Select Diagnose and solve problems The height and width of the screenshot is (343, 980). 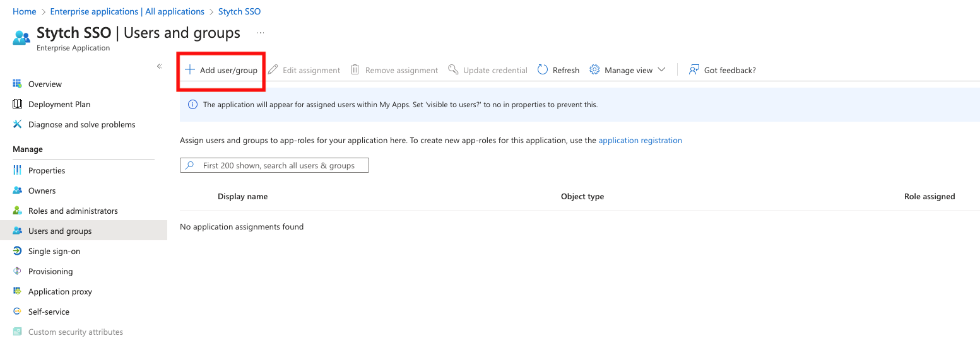coord(83,124)
